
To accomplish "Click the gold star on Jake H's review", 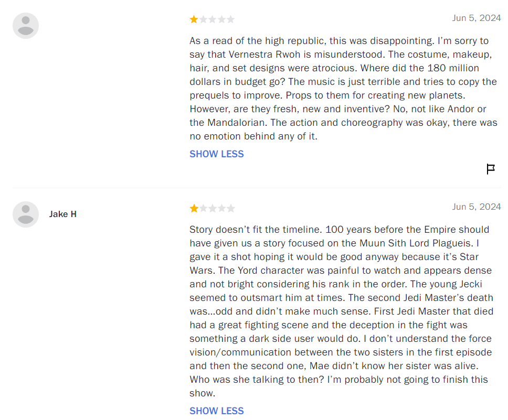I will pos(194,209).
